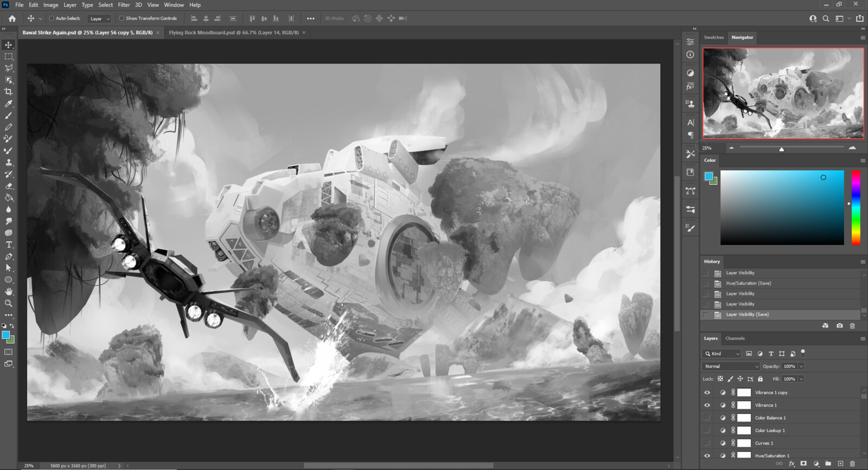Click the foreground color swatch in Color panel
868x470 pixels.
(x=709, y=176)
